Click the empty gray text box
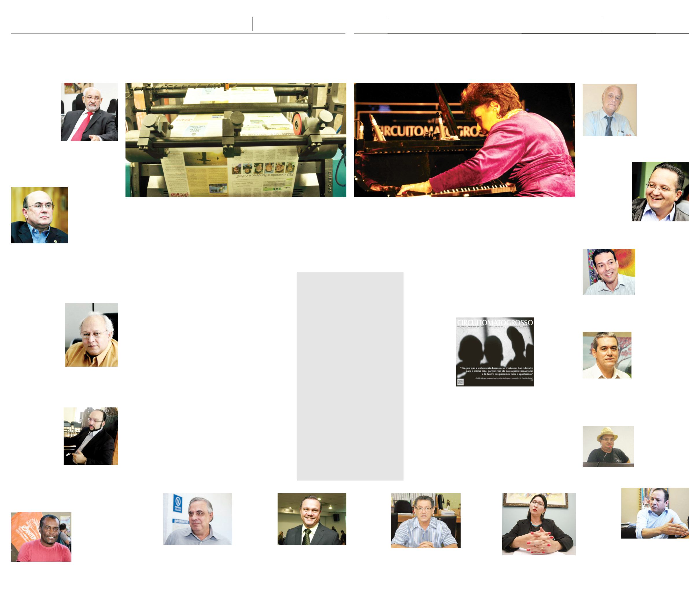 coord(350,376)
